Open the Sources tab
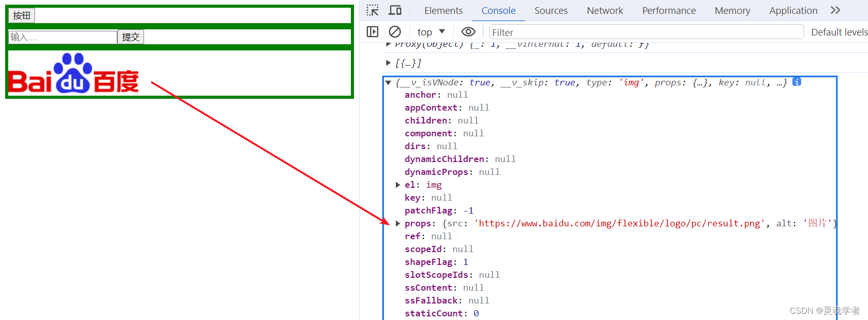 551,10
